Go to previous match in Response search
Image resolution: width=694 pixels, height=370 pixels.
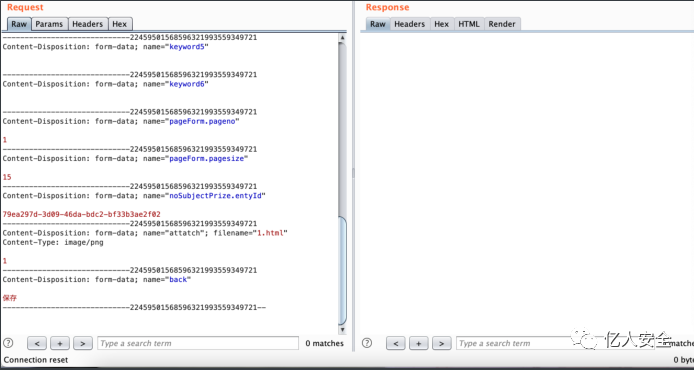[x=396, y=343]
